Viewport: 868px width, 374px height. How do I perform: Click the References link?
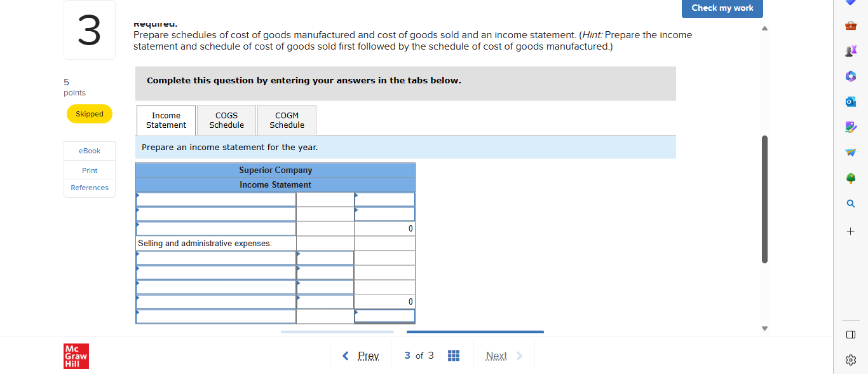pos(89,187)
